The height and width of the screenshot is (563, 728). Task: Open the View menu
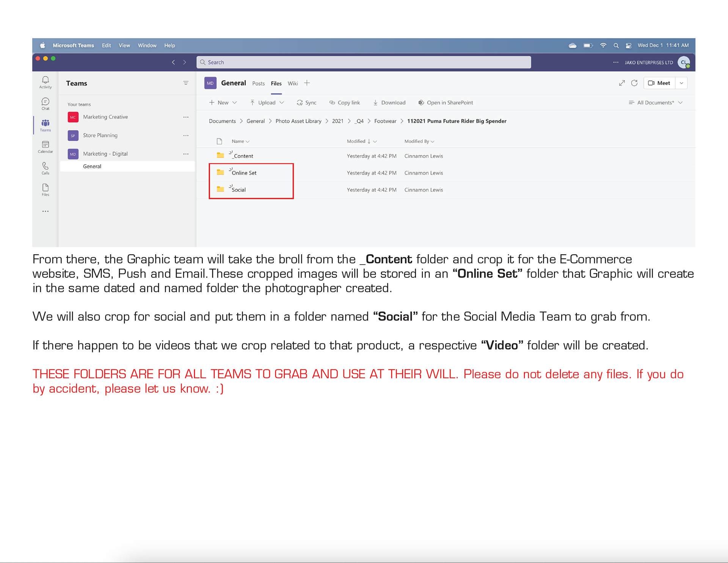click(124, 46)
